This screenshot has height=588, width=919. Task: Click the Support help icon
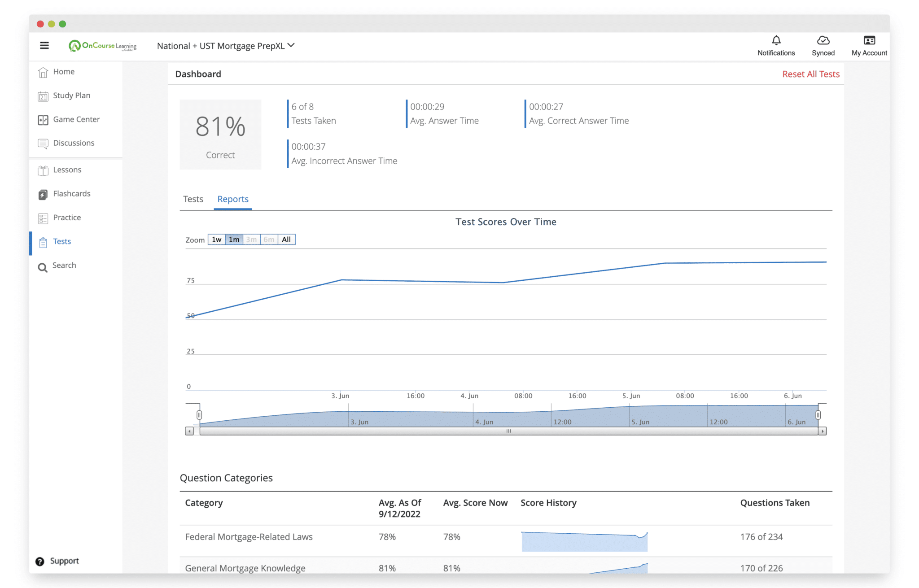(40, 562)
